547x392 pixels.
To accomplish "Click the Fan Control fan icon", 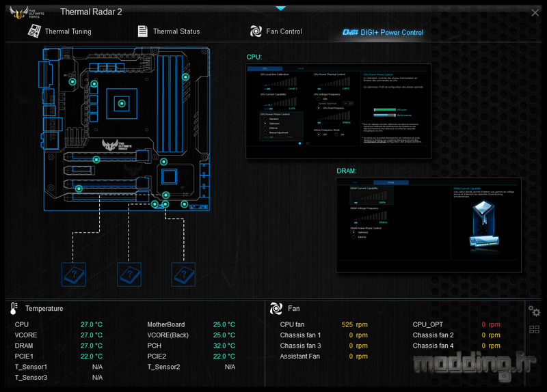I will coord(256,31).
